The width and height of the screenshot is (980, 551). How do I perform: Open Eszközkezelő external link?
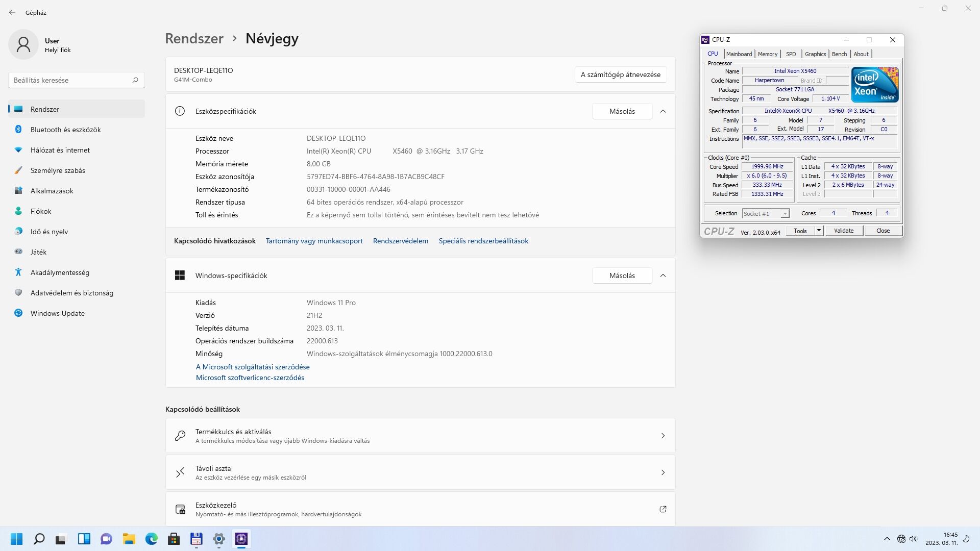coord(663,509)
